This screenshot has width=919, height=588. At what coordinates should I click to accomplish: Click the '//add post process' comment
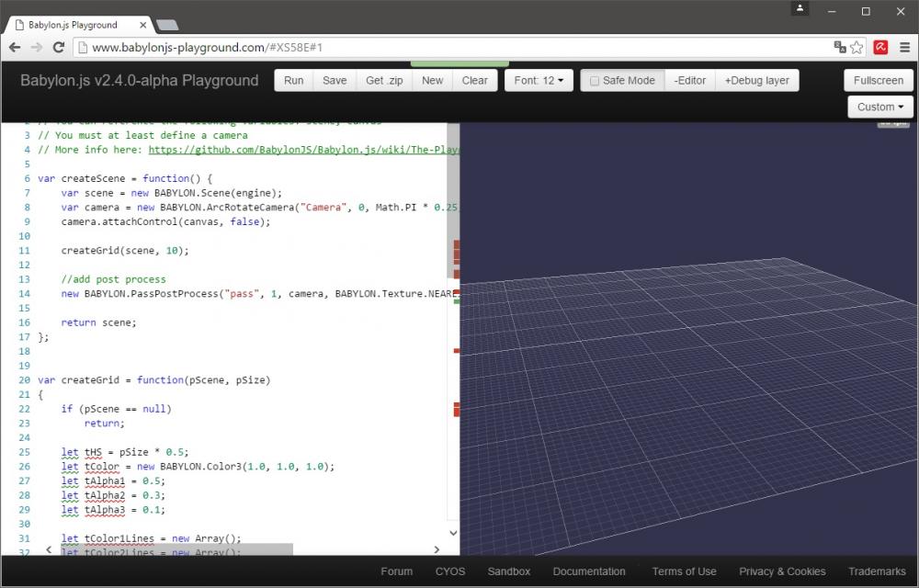click(113, 279)
